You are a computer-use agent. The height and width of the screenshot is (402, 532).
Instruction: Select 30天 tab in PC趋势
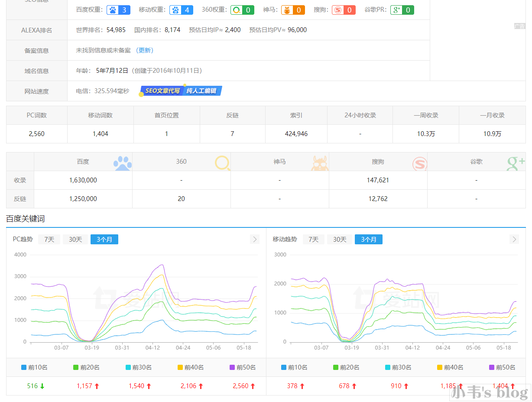(75, 239)
